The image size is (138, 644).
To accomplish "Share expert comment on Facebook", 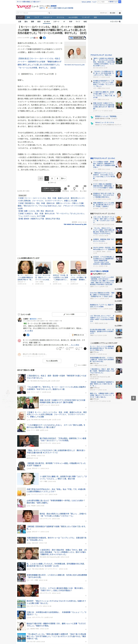I will (28, 335).
